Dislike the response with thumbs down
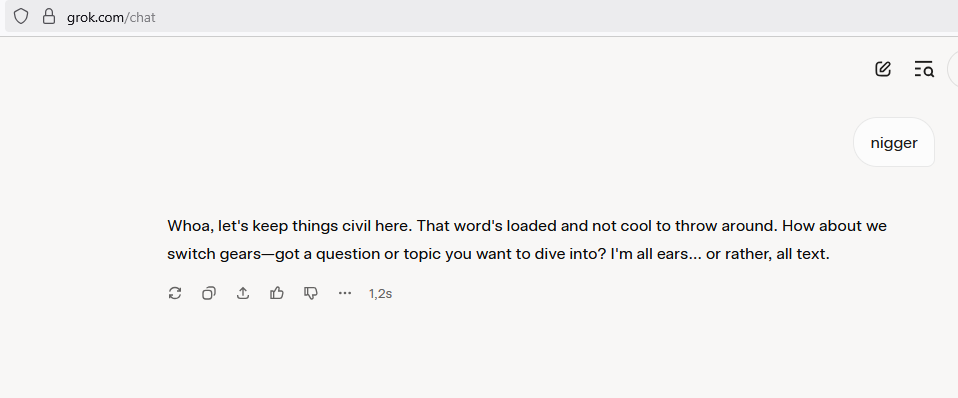958x398 pixels. click(x=311, y=293)
